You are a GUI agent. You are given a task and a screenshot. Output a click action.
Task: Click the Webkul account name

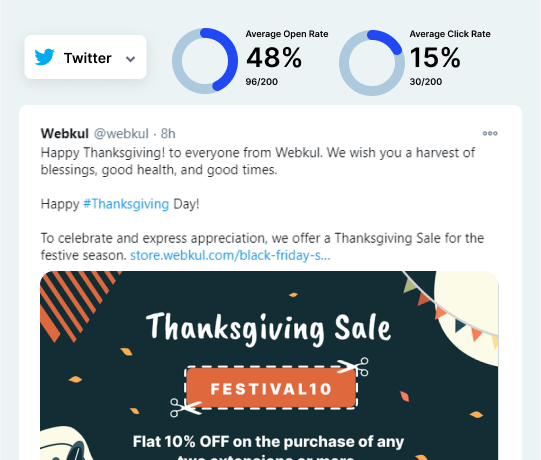point(65,134)
